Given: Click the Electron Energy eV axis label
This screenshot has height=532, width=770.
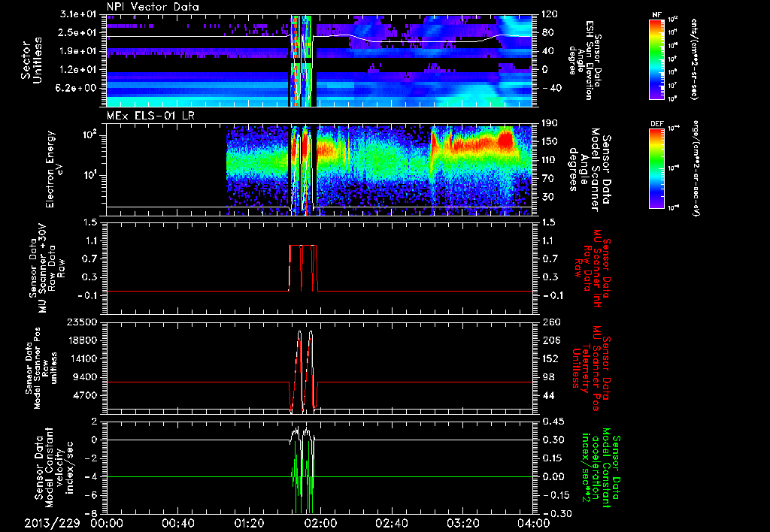Looking at the screenshot, I should (x=52, y=167).
